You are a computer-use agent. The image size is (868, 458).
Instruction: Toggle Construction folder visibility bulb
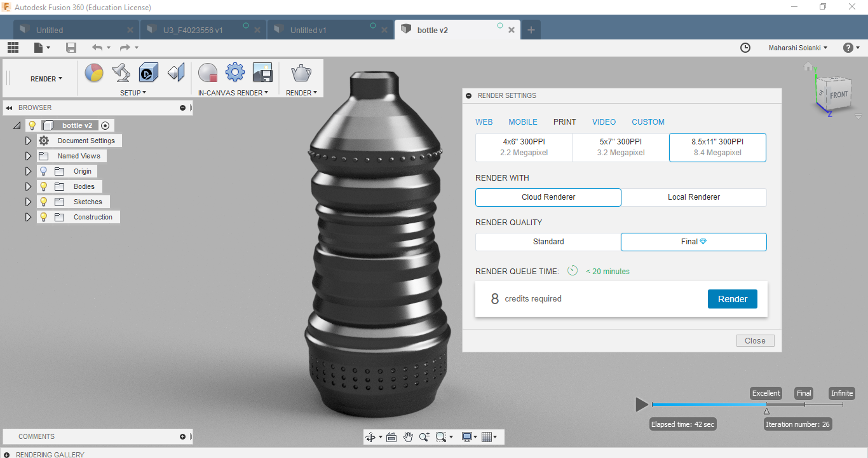tap(44, 217)
